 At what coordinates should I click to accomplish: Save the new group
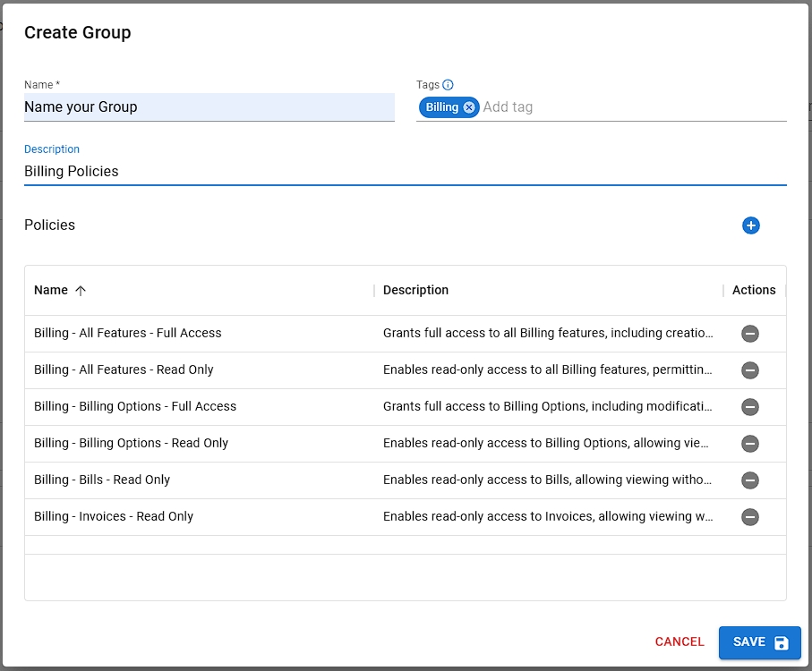(x=759, y=642)
